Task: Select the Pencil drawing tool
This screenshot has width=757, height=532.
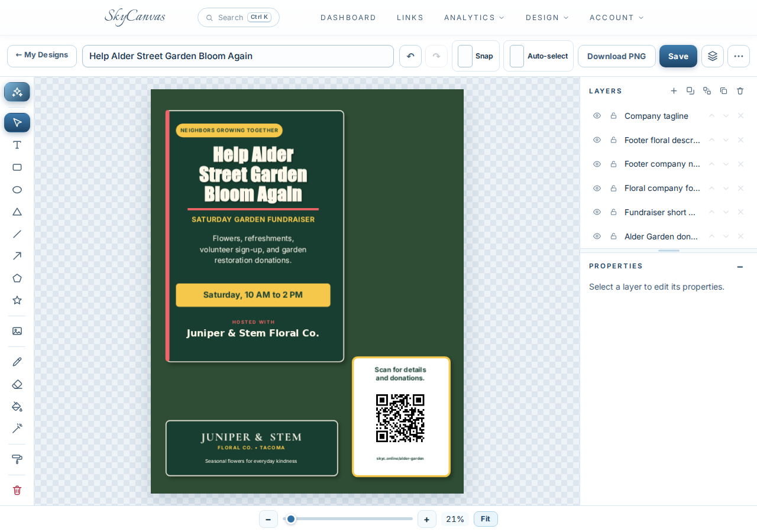Action: tap(17, 362)
